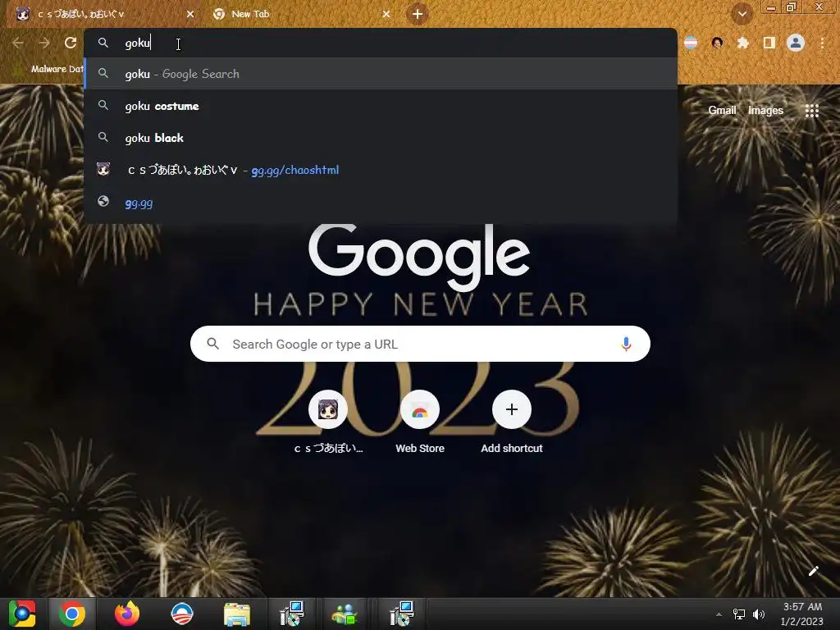
Task: Reload the page with the refresh icon
Action: click(x=71, y=43)
